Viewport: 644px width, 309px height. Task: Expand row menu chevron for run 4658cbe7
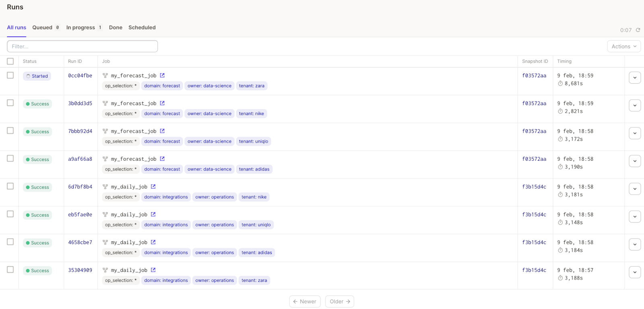[x=635, y=245]
